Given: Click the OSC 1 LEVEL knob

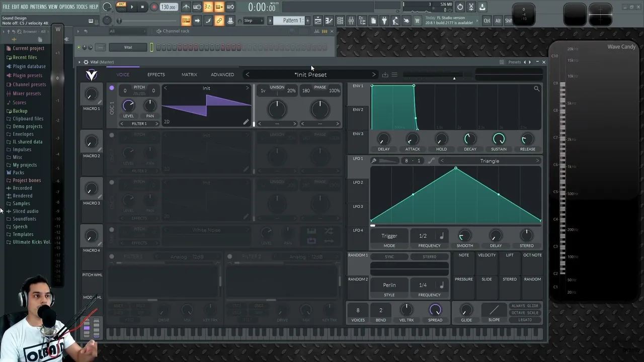Looking at the screenshot, I should (129, 106).
